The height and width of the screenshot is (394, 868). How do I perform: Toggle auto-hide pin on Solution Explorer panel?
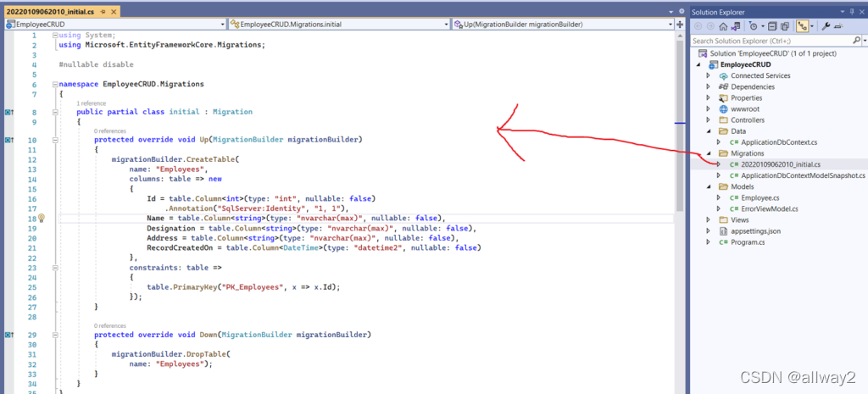[852, 12]
